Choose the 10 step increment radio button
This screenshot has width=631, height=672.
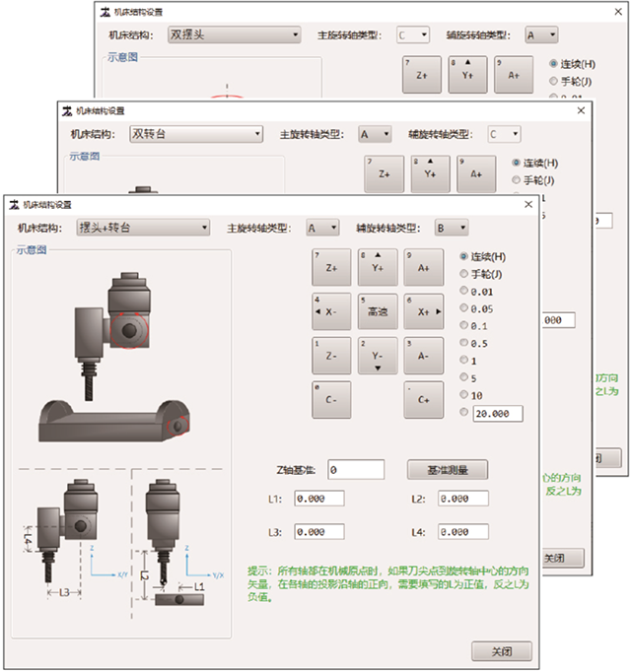tap(465, 394)
